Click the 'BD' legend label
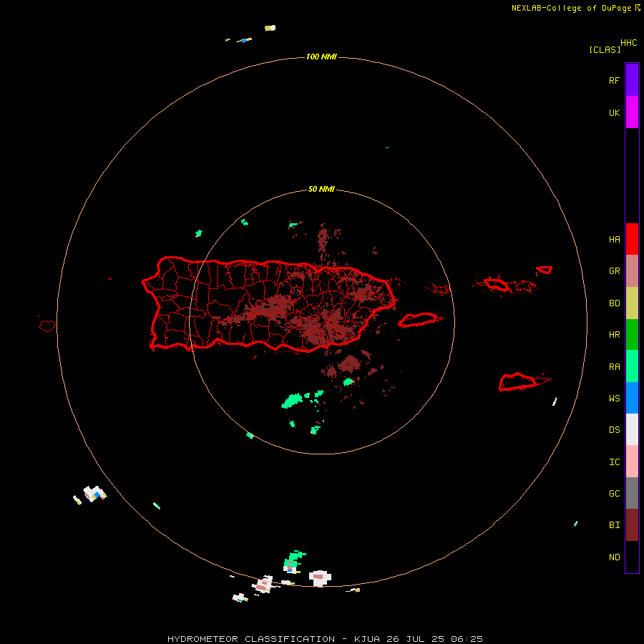Viewport: 644px width, 644px height. click(614, 303)
